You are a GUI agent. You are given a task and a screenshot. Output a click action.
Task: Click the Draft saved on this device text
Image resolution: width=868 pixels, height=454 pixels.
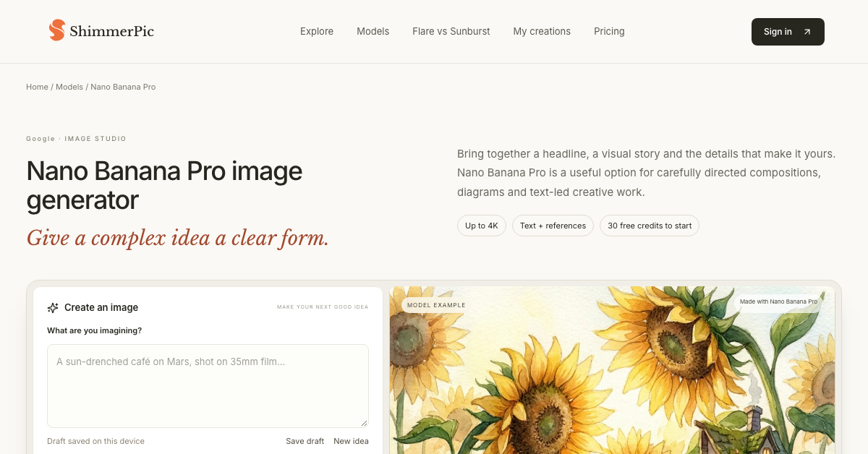95,441
